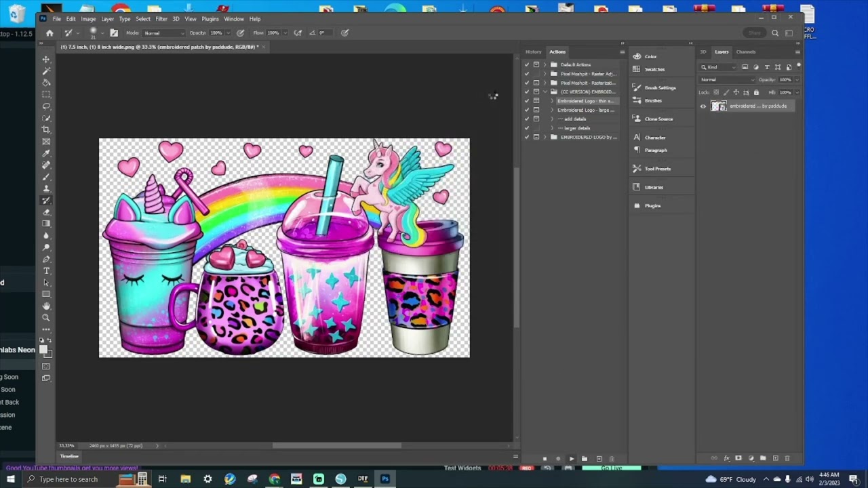Toggle dialog box for Embroidered Logo - large action

[x=536, y=110]
